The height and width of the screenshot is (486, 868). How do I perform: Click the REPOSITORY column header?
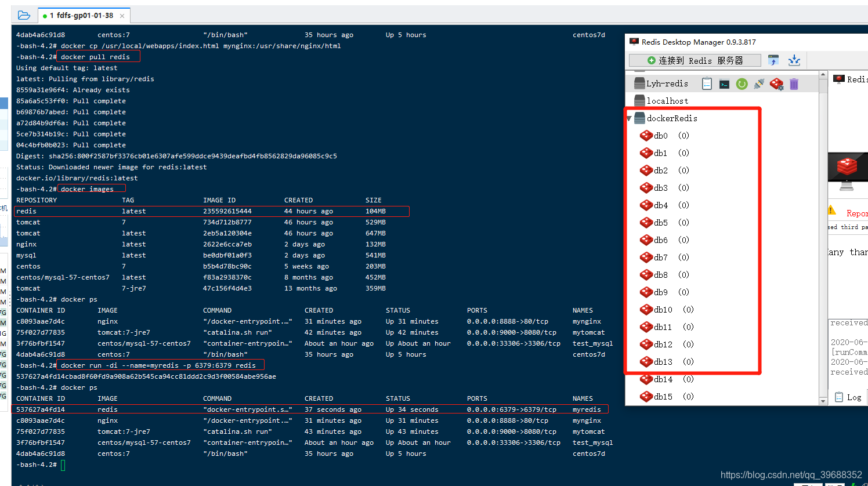pyautogui.click(x=37, y=200)
